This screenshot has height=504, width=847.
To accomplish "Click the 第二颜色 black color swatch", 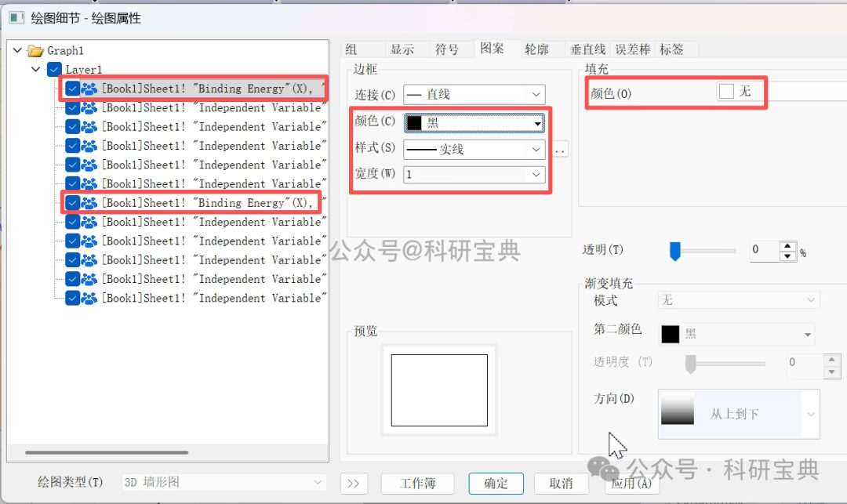I will tap(671, 333).
